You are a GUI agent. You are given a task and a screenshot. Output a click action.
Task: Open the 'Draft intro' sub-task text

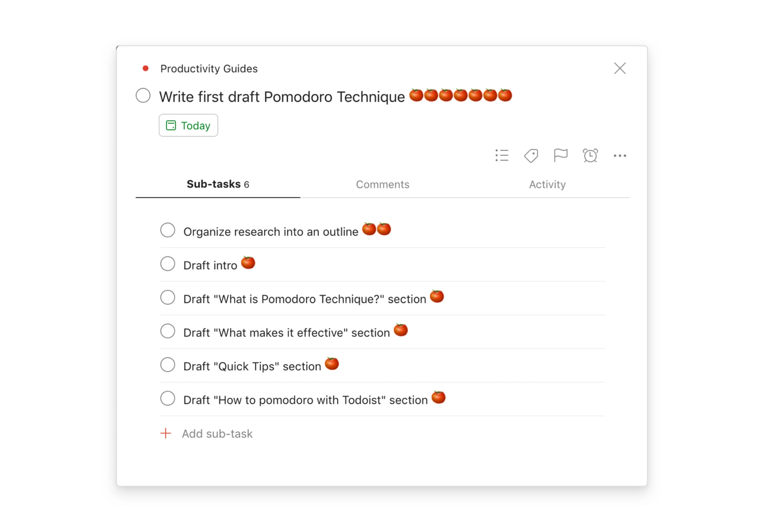[210, 265]
